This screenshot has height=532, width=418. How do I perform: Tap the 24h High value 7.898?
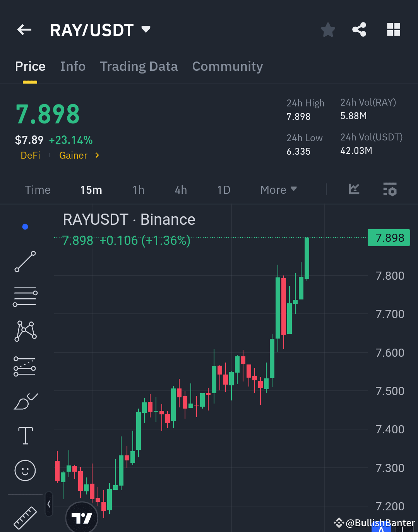[298, 116]
